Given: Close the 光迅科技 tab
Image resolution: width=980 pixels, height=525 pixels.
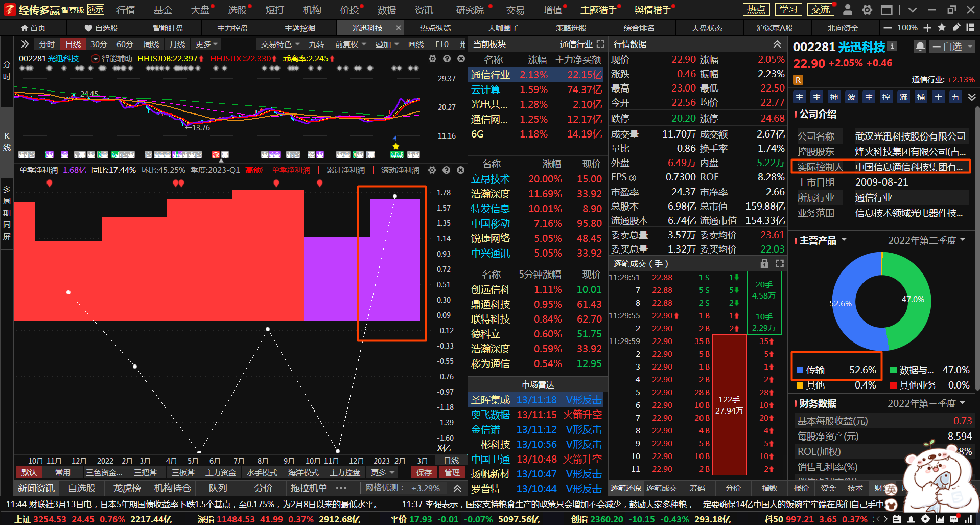Looking at the screenshot, I should [399, 28].
